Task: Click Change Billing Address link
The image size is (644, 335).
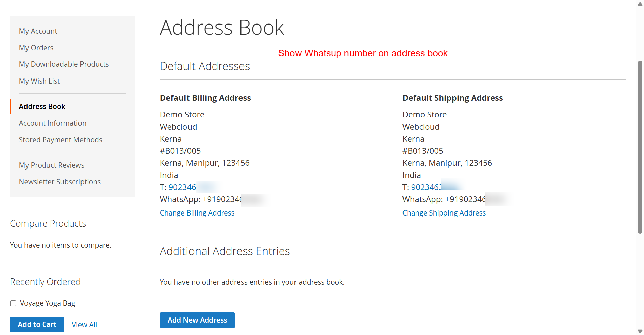Action: coord(197,213)
